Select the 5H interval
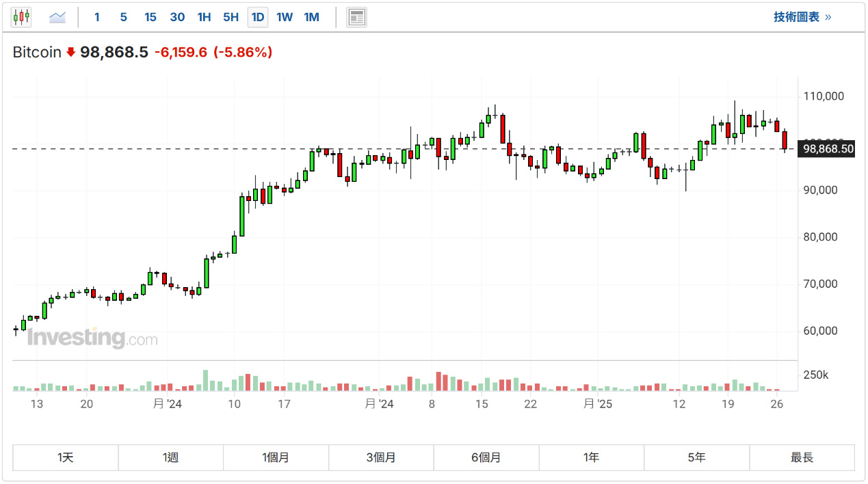Image resolution: width=868 pixels, height=484 pixels. (231, 17)
